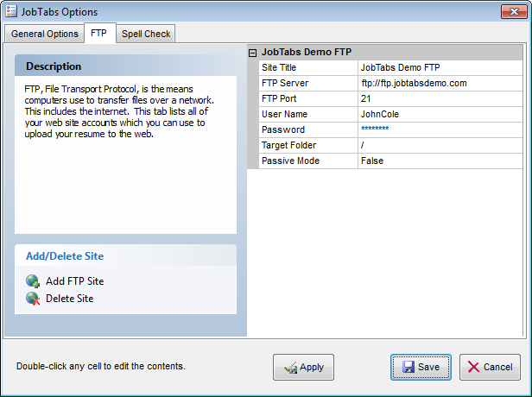Image resolution: width=532 pixels, height=397 pixels.
Task: Collapse the JobTabs Demo FTP group
Action: (x=252, y=53)
